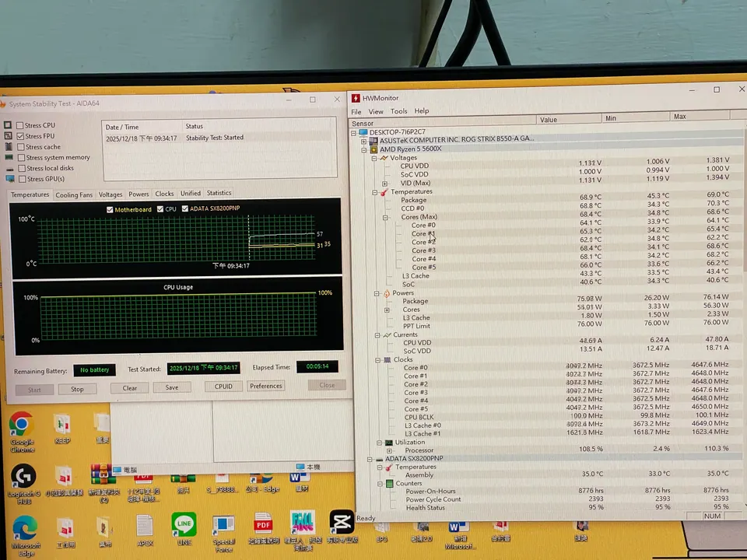Collapse the Cores (Max) temperature node
The image size is (747, 560).
tap(385, 218)
